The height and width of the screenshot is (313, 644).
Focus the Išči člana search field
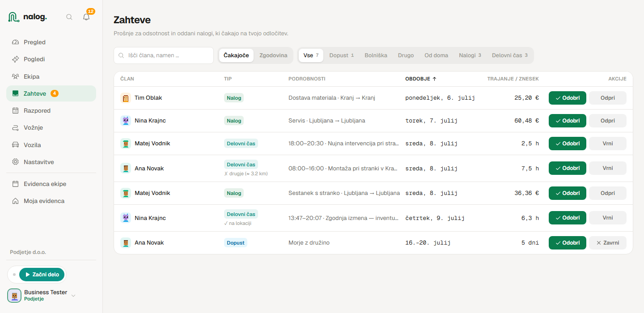click(x=164, y=55)
